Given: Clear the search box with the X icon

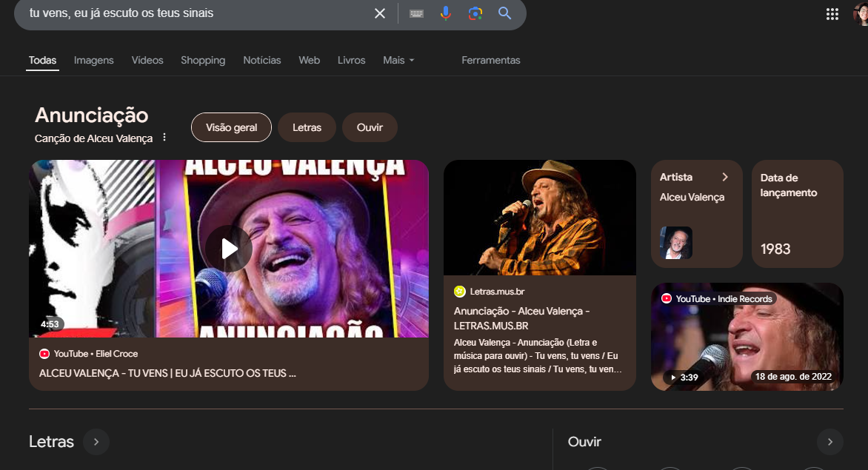Looking at the screenshot, I should click(x=380, y=13).
